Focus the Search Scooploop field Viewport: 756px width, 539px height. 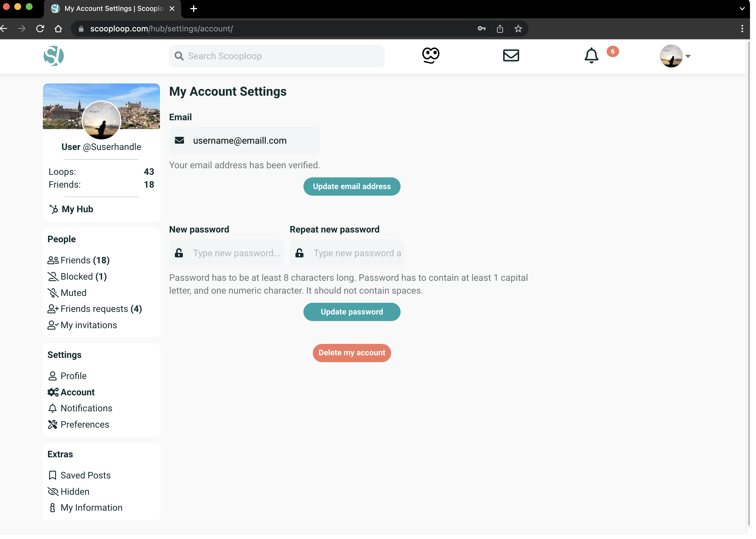[x=277, y=56]
